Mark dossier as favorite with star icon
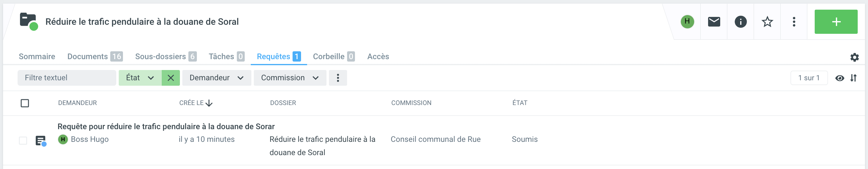The image size is (868, 169). [x=767, y=22]
